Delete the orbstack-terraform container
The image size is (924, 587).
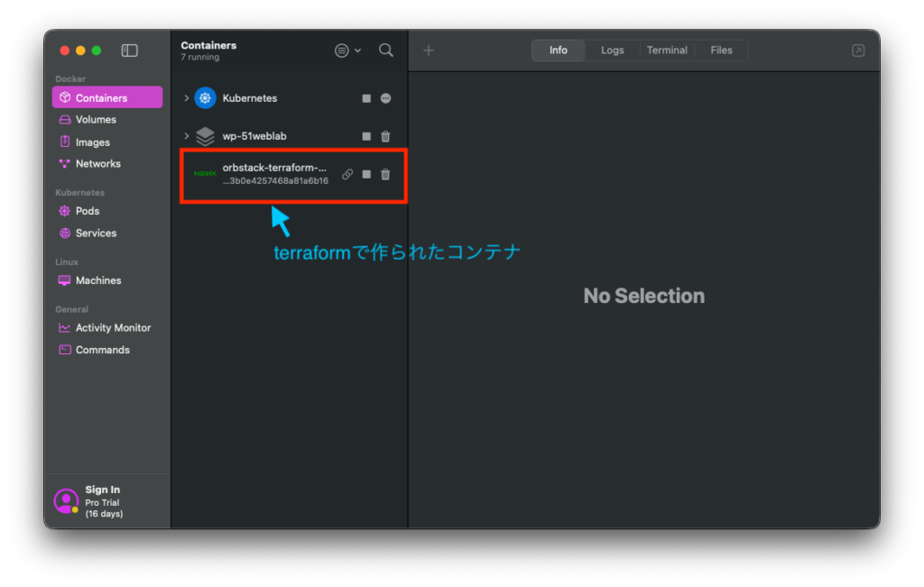385,174
